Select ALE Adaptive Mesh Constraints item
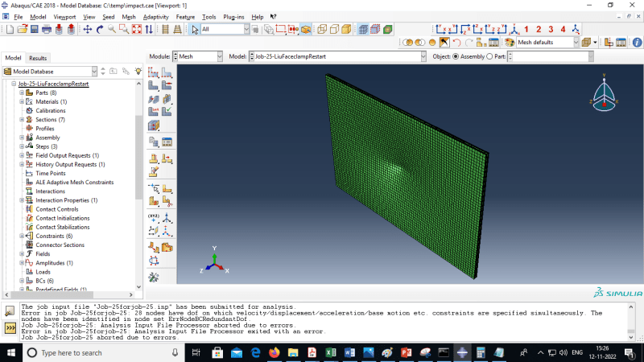644x362 pixels. [x=74, y=183]
